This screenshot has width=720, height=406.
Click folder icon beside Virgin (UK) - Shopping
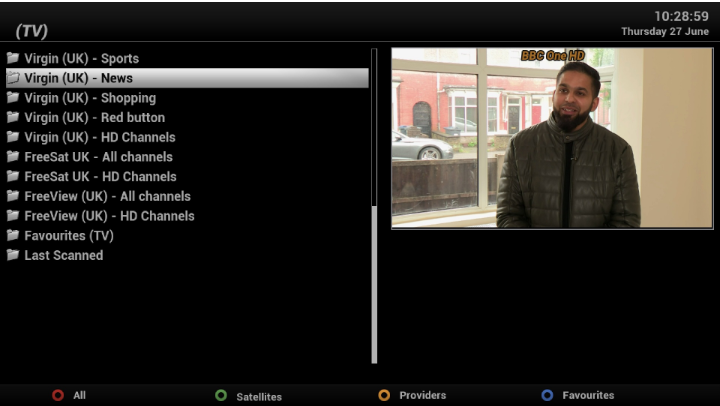(x=13, y=97)
